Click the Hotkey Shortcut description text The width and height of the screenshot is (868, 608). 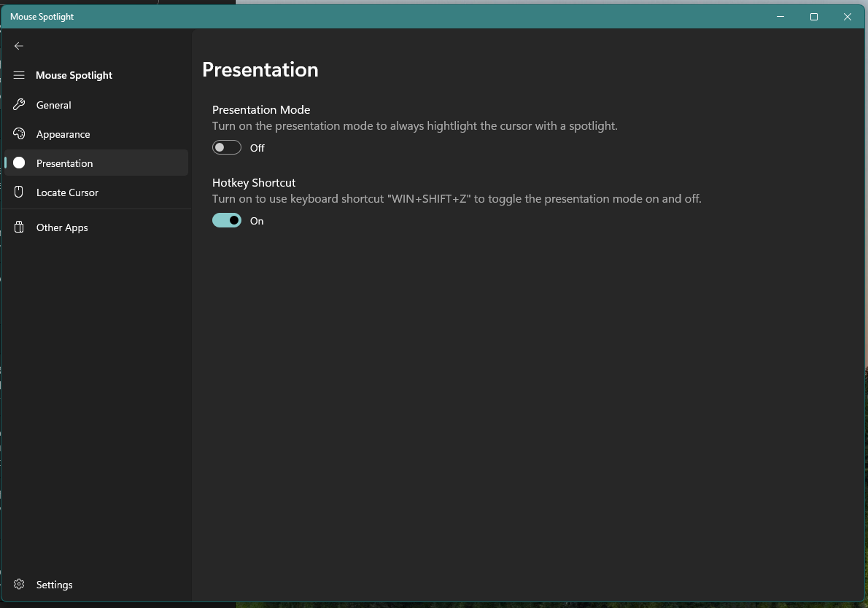[x=456, y=198]
